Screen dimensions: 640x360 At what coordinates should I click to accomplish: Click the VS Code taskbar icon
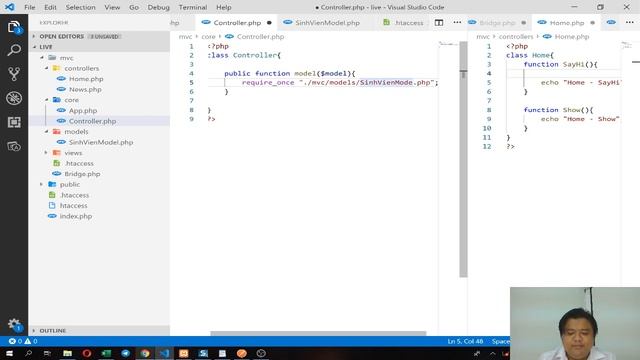click(x=164, y=353)
